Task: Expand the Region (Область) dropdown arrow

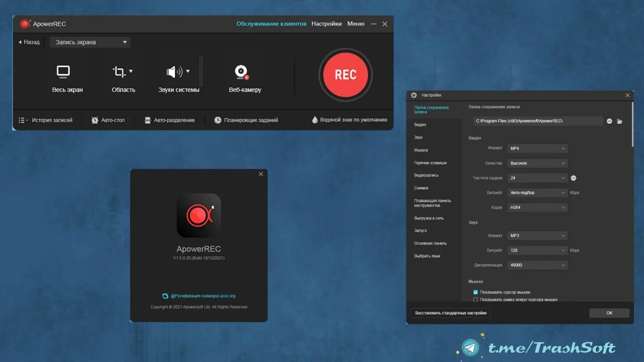Action: [x=131, y=71]
